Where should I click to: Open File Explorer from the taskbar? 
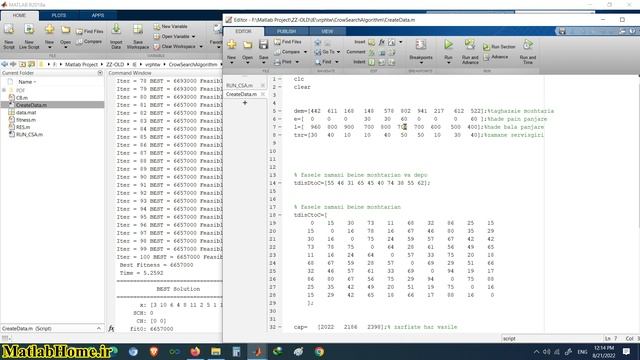pos(216,351)
